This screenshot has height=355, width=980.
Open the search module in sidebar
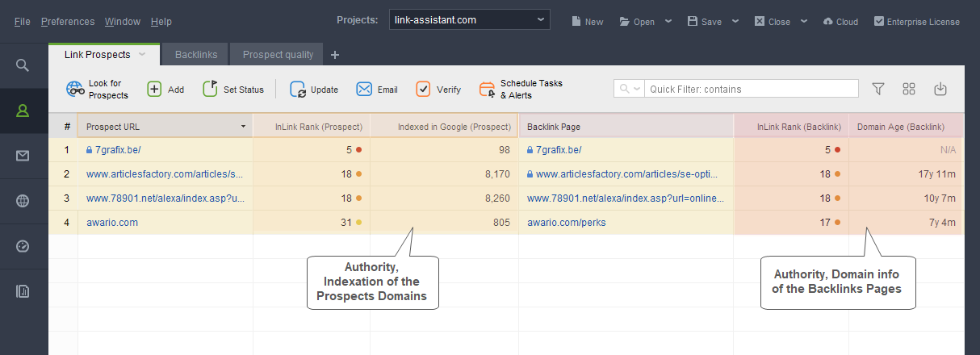pos(23,65)
